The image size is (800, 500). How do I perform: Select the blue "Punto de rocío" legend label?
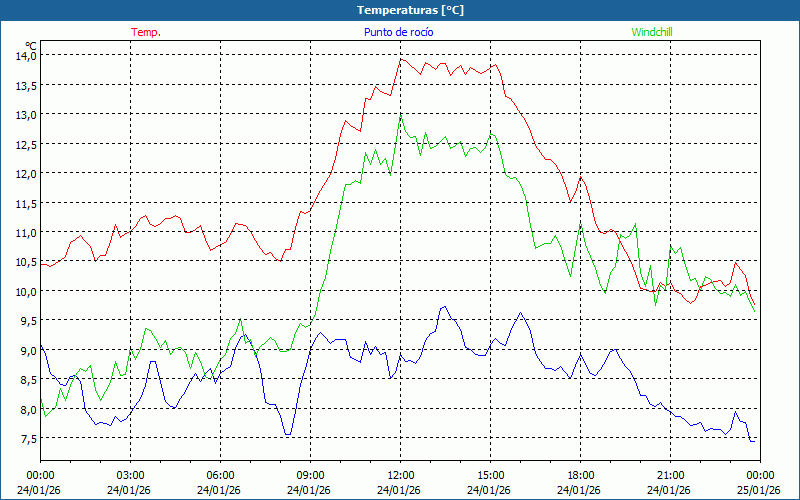click(x=398, y=32)
